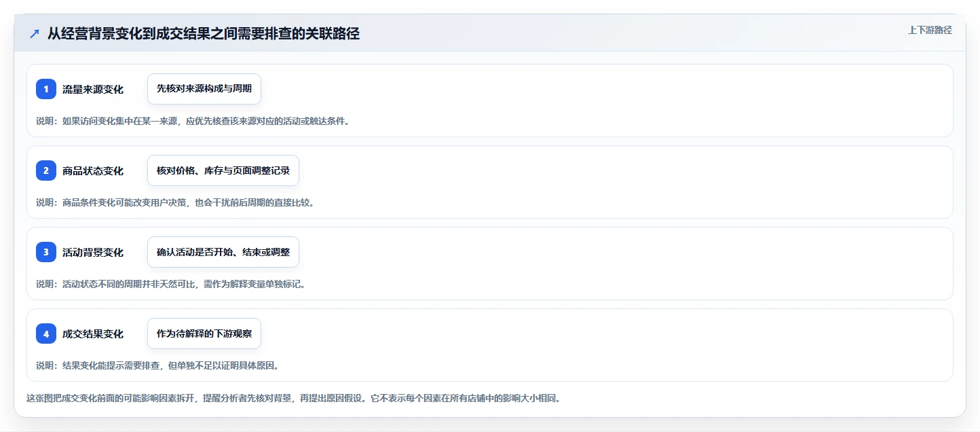Click the note starting 说明：活动状态不同的周期
Viewport: 980px width, 432px height.
click(x=170, y=284)
